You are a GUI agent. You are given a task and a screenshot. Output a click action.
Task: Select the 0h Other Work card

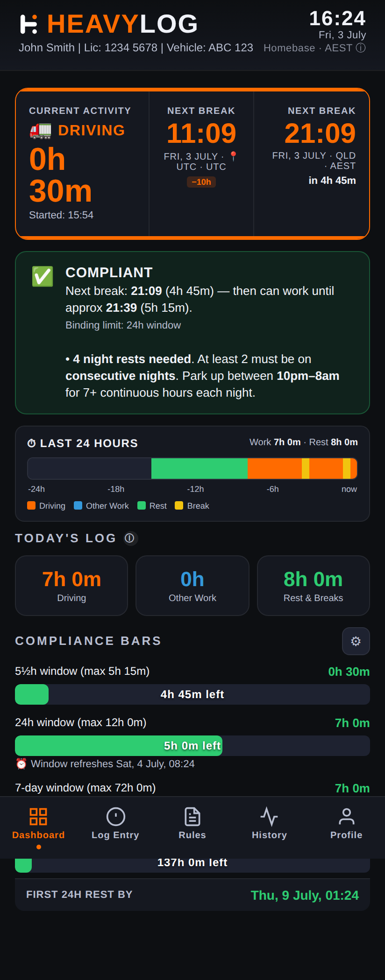click(192, 586)
